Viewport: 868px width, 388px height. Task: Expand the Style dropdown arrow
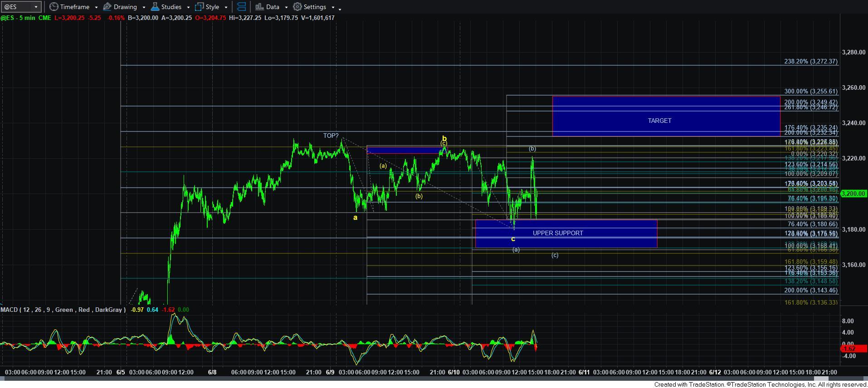tap(226, 7)
